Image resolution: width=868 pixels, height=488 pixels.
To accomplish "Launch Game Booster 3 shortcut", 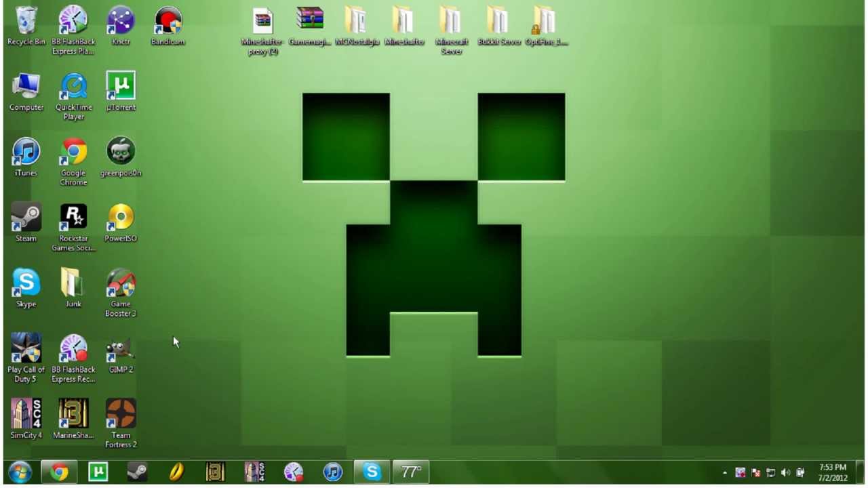I will [x=121, y=293].
